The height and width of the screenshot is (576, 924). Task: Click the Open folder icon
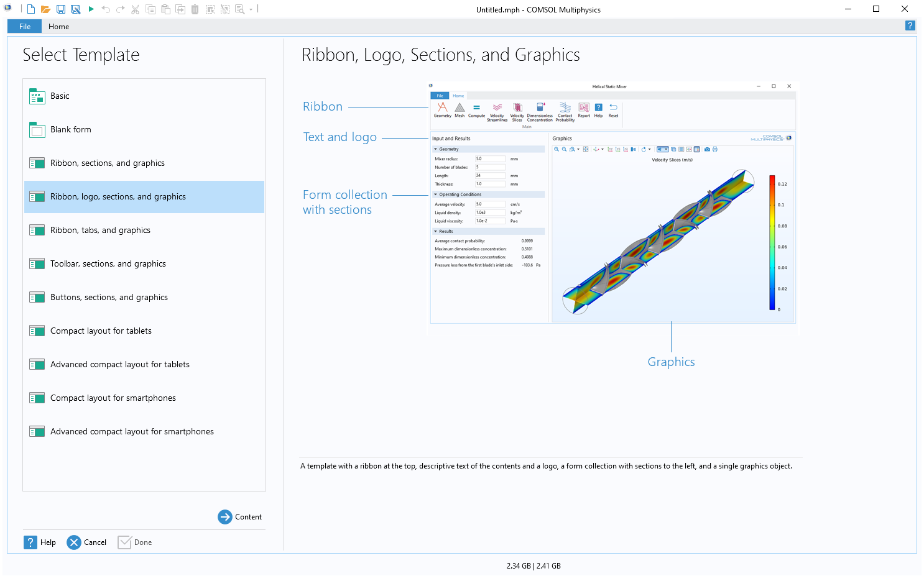45,9
